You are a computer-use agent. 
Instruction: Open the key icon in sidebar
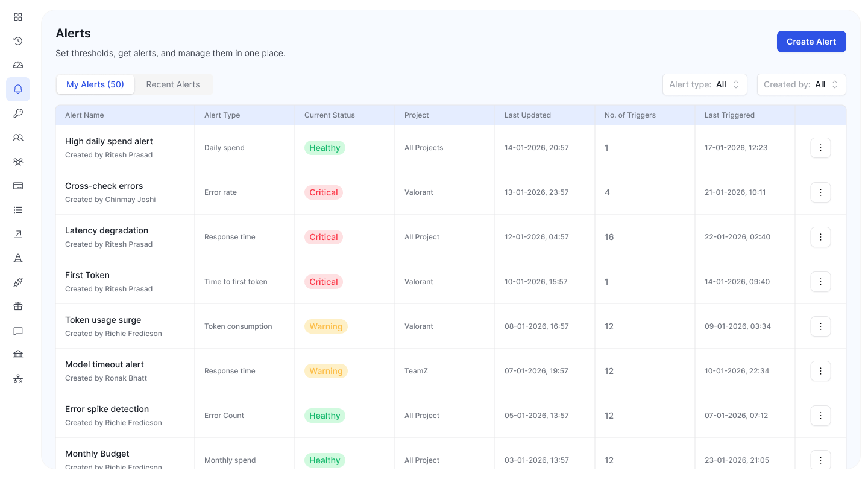(x=18, y=113)
